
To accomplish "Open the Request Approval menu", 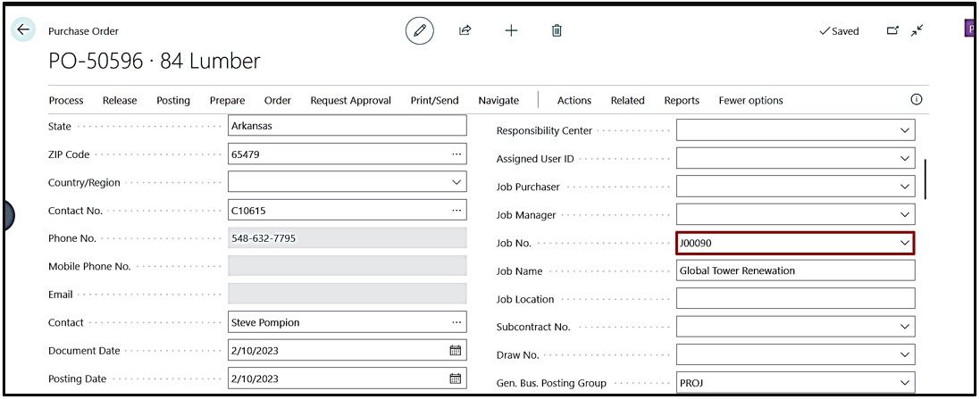I will [350, 101].
